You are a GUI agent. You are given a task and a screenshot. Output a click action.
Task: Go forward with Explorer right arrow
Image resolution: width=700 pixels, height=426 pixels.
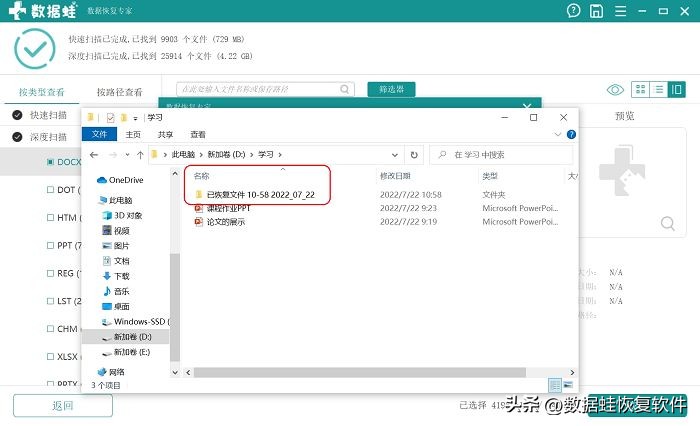point(113,155)
